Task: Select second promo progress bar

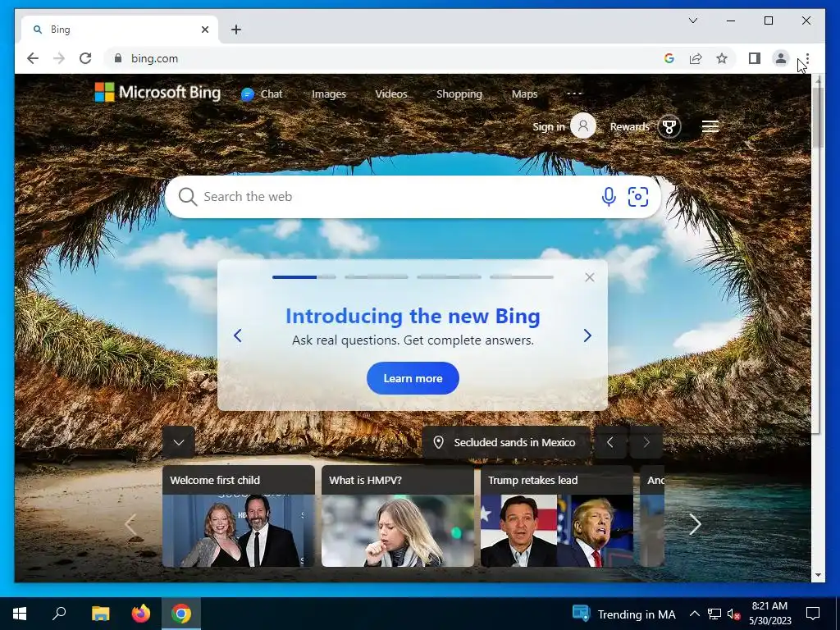Action: (x=377, y=277)
